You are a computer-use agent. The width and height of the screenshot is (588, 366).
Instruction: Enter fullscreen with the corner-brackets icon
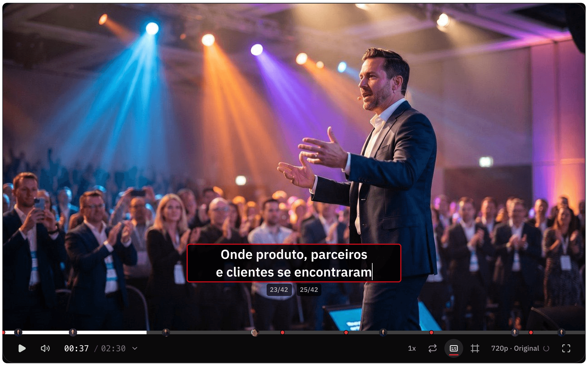click(x=566, y=348)
